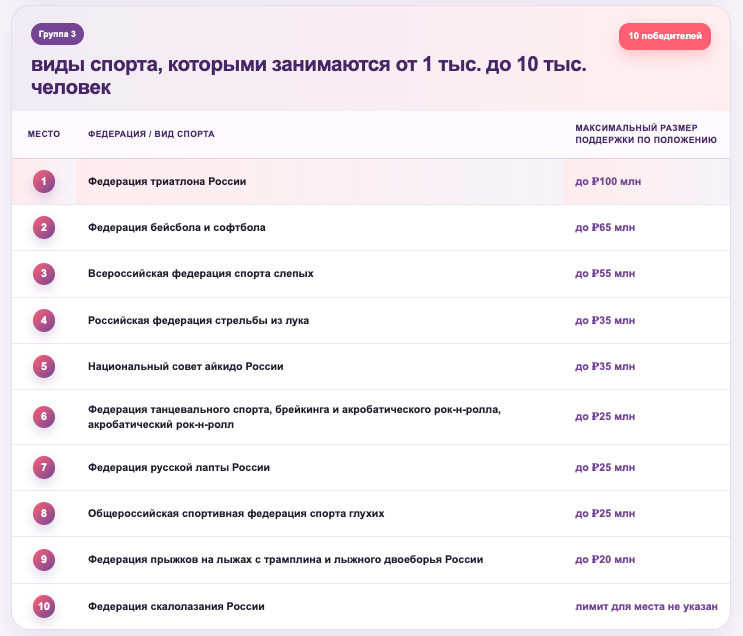Viewport: 743px width, 636px height.
Task: Click the 'Группа 3' badge
Action: pos(57,34)
